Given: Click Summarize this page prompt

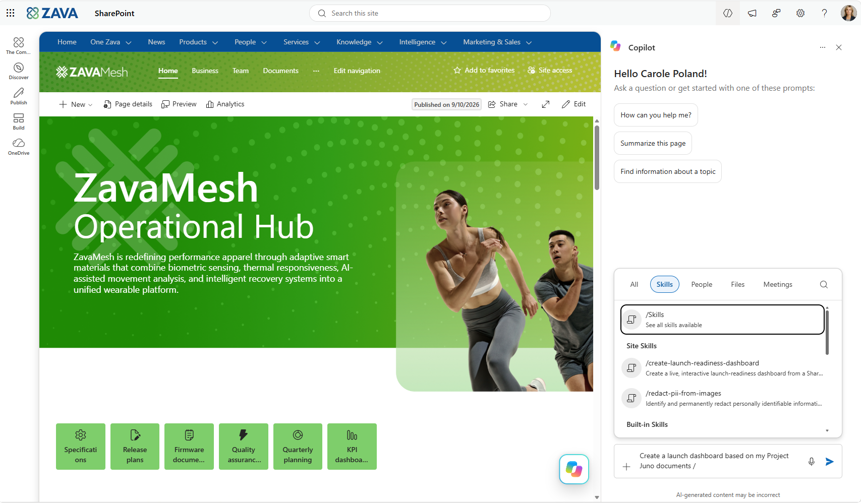Looking at the screenshot, I should (x=653, y=144).
